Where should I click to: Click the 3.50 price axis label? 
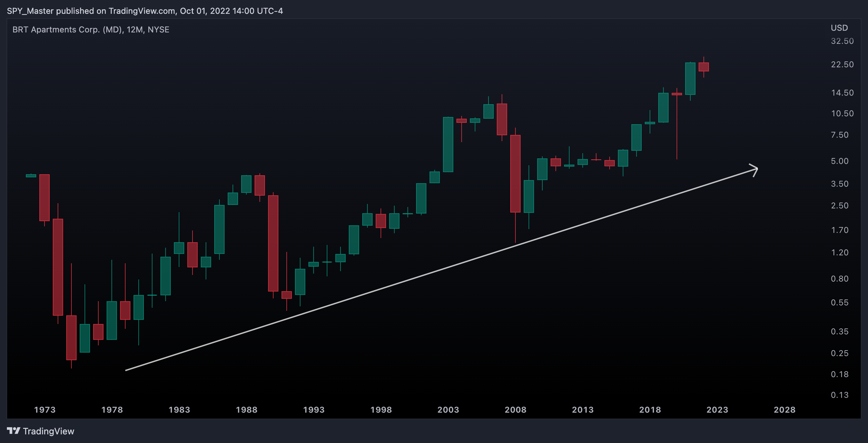click(840, 184)
